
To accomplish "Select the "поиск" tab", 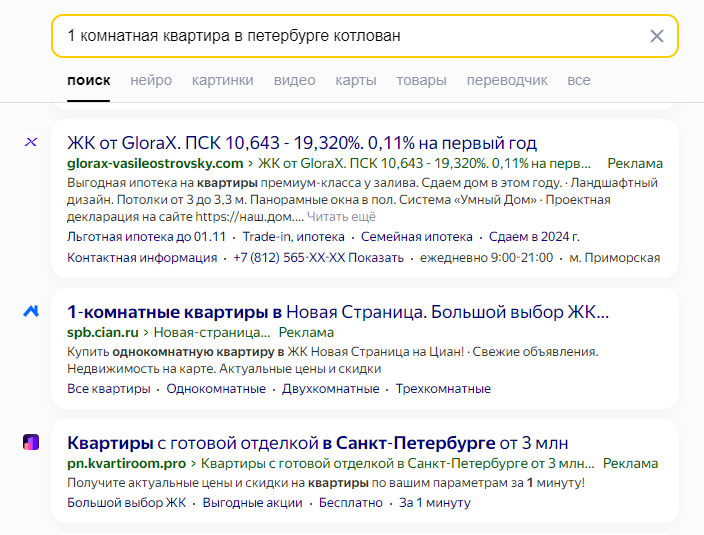I will 88,80.
